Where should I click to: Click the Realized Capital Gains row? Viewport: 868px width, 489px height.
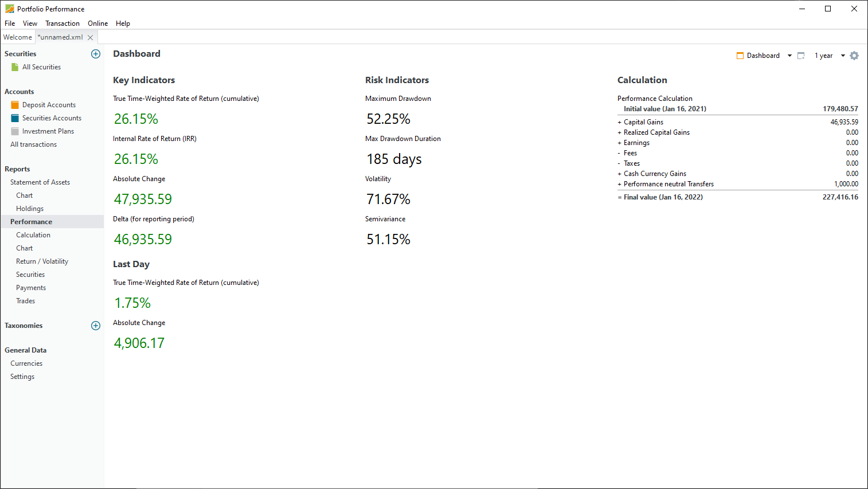(x=738, y=132)
